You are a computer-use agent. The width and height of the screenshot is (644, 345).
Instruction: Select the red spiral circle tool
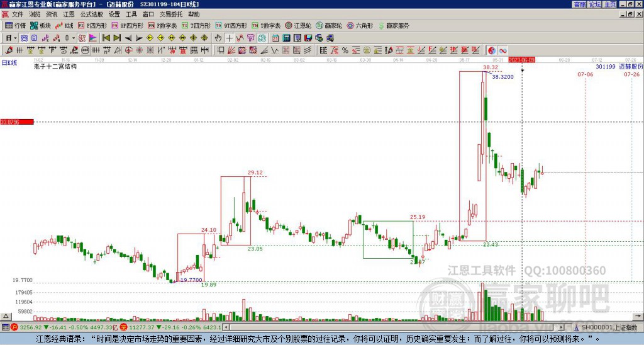click(x=128, y=50)
